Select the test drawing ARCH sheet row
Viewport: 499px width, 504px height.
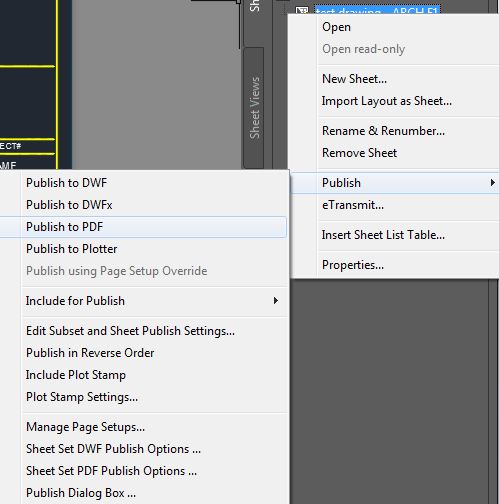pos(377,10)
